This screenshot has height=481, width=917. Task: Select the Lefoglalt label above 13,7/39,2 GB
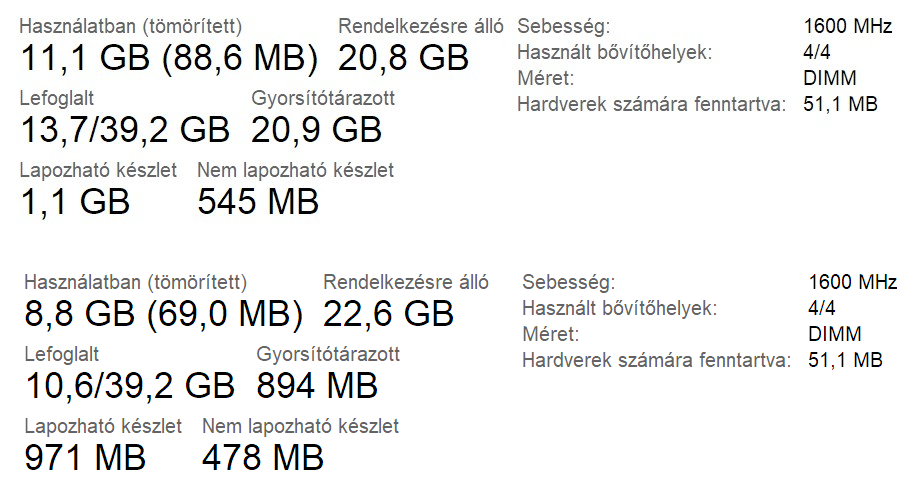point(59,98)
